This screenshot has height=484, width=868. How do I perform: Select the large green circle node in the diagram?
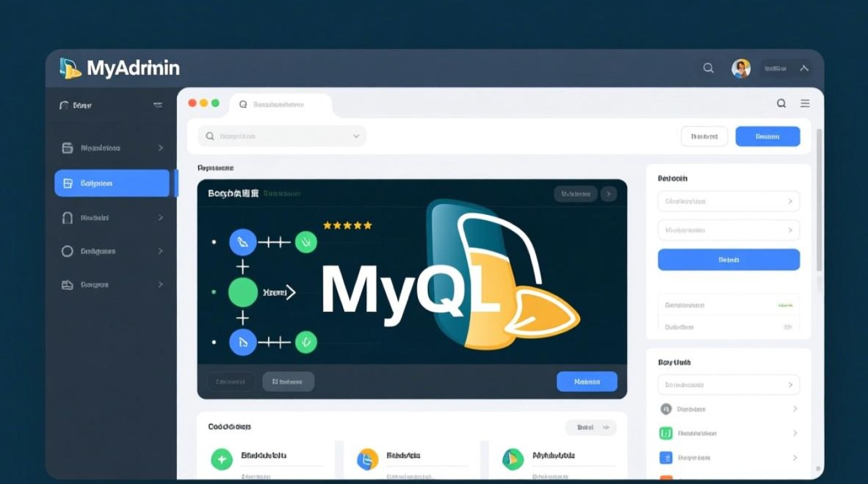pyautogui.click(x=243, y=292)
